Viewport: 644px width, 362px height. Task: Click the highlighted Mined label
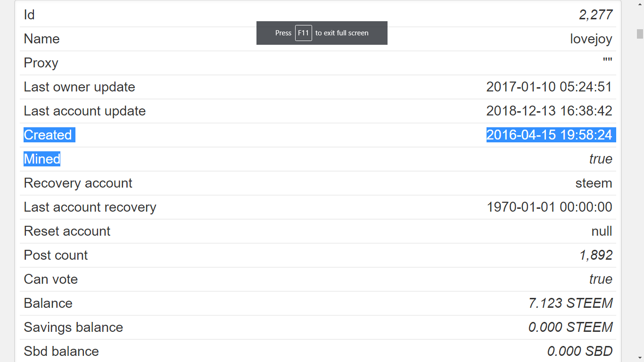tap(42, 159)
